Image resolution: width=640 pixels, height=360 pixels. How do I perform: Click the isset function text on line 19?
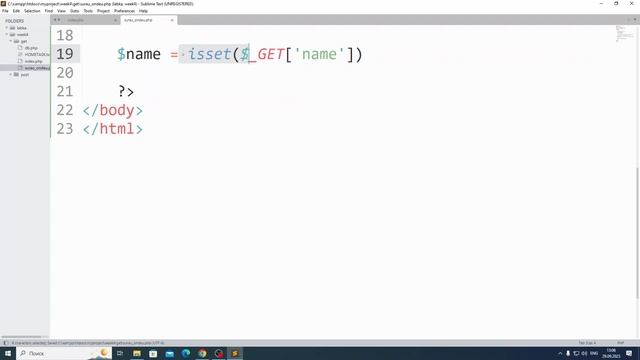pos(209,54)
